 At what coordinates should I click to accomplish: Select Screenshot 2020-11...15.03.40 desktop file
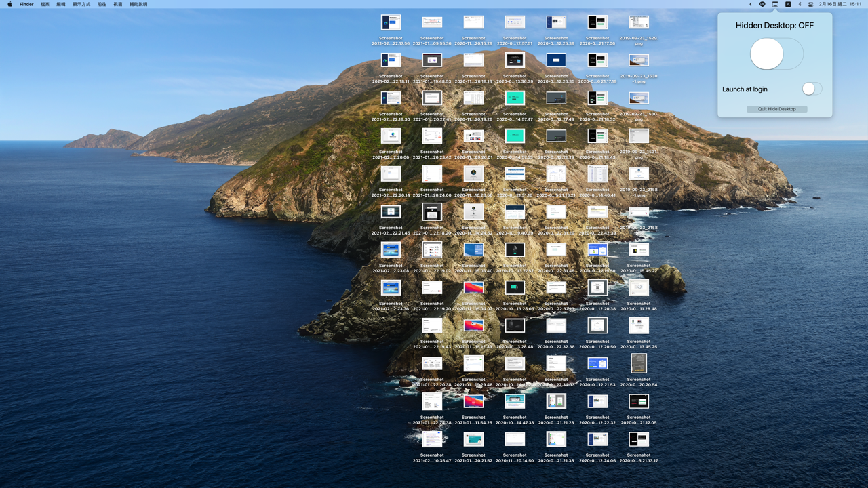tap(473, 258)
